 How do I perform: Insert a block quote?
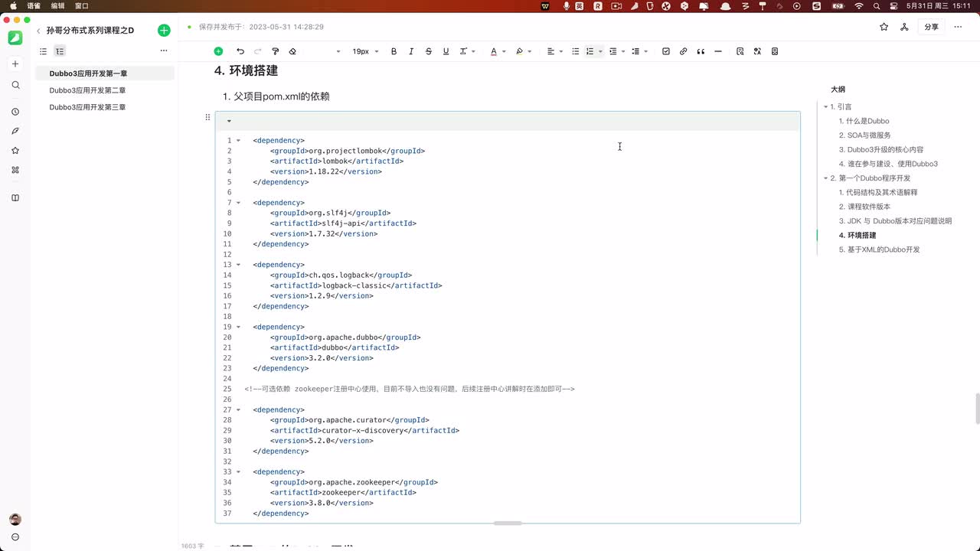701,51
